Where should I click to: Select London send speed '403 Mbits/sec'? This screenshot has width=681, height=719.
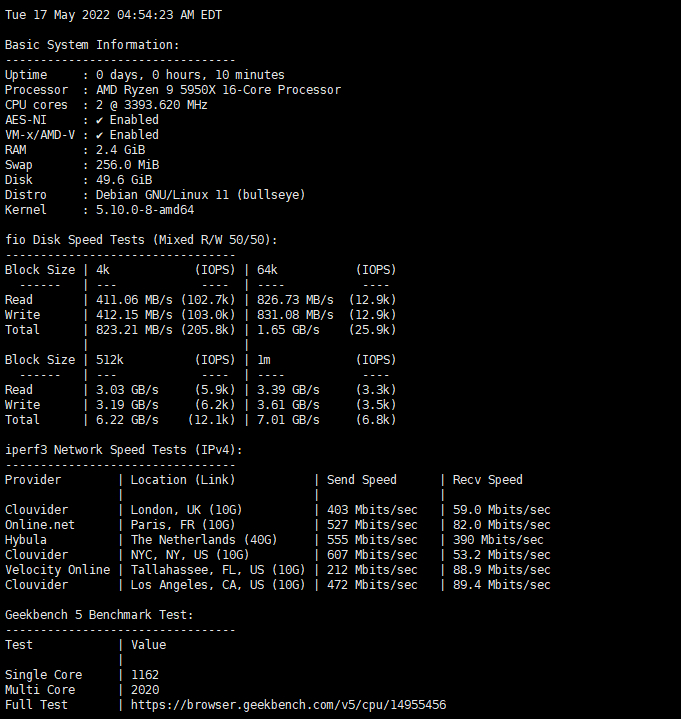click(372, 510)
